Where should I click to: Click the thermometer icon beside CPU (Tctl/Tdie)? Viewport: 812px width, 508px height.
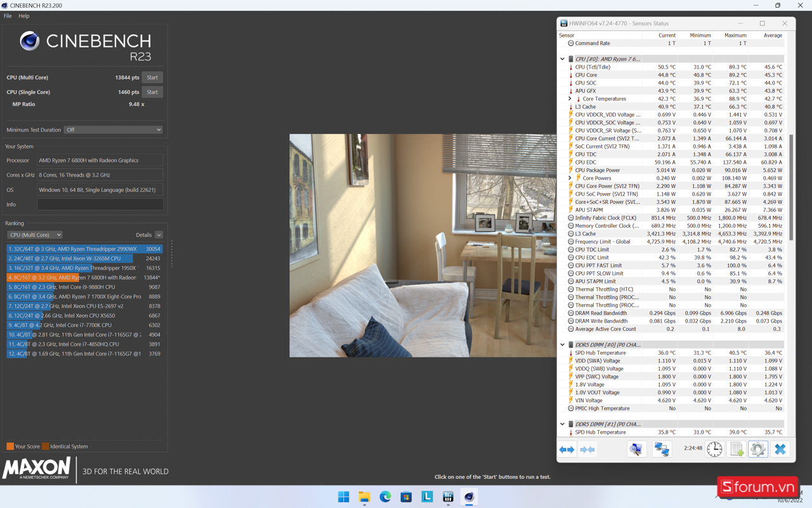[571, 67]
